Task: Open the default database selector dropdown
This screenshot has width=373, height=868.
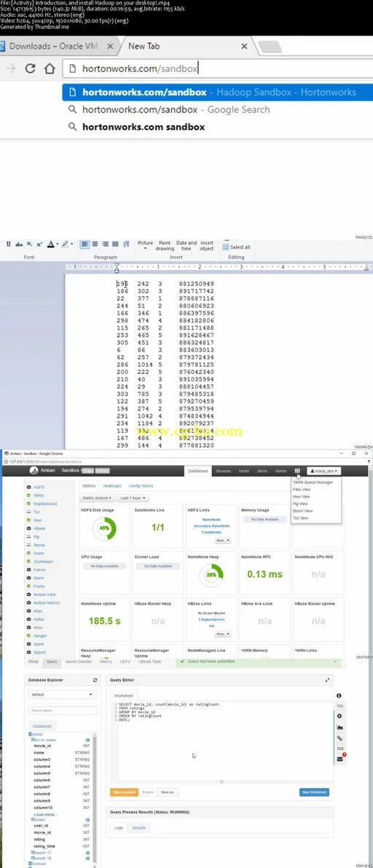Action: (62, 694)
